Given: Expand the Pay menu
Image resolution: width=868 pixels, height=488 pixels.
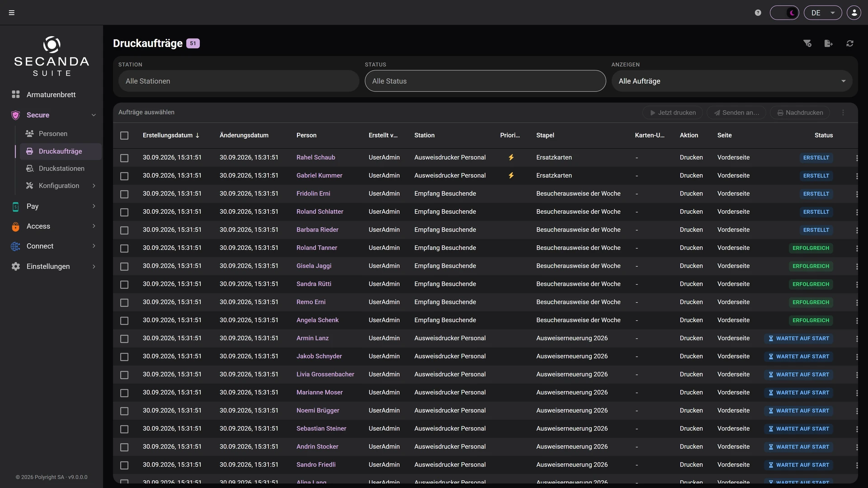Looking at the screenshot, I should click(54, 206).
